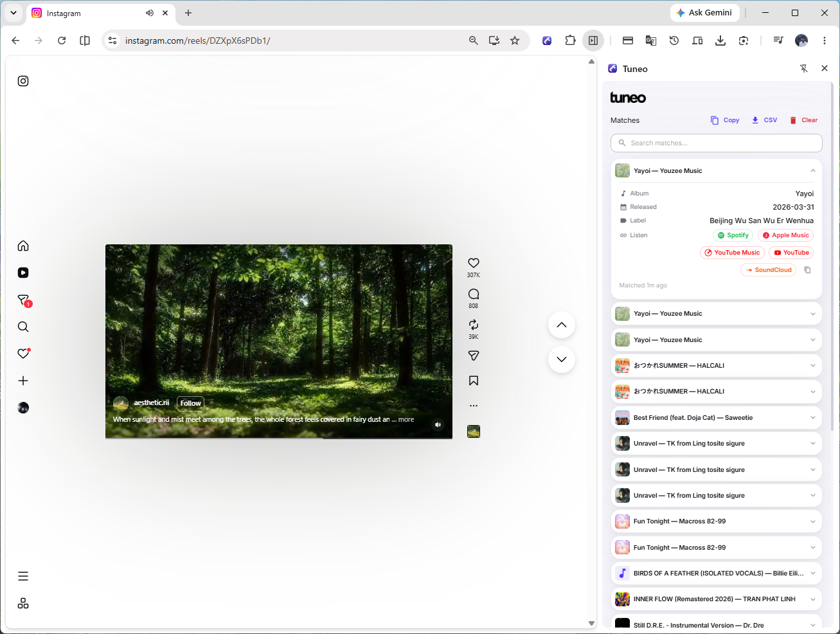Click the Tuneo matches list scrollbar
Screen dimensions: 840x634
(832, 257)
